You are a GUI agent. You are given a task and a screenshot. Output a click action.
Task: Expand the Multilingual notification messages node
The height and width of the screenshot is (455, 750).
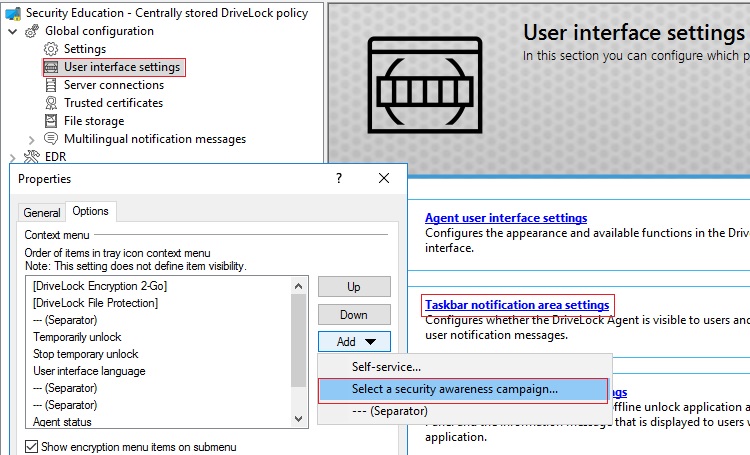click(x=32, y=139)
